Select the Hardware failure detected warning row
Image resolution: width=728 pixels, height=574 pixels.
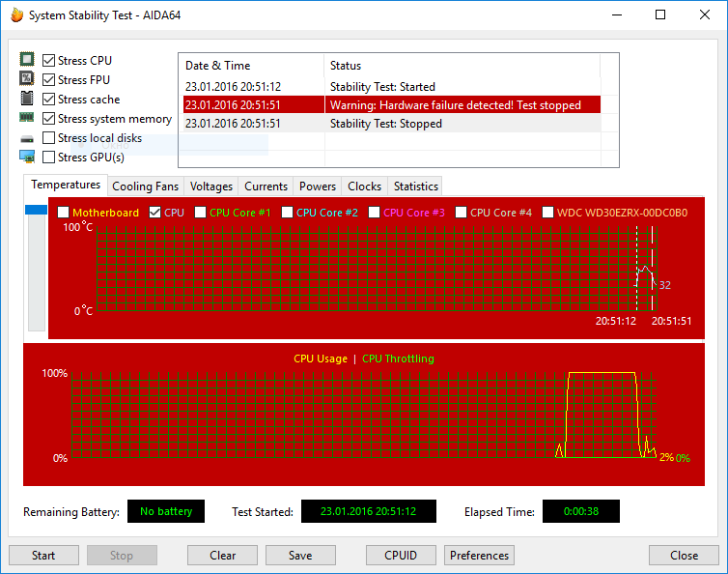[x=392, y=105]
